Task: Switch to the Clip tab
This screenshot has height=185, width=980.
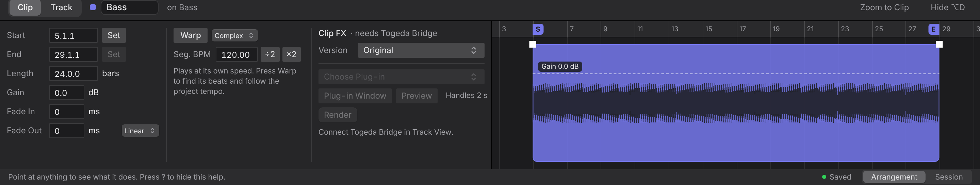Action: pos(25,7)
